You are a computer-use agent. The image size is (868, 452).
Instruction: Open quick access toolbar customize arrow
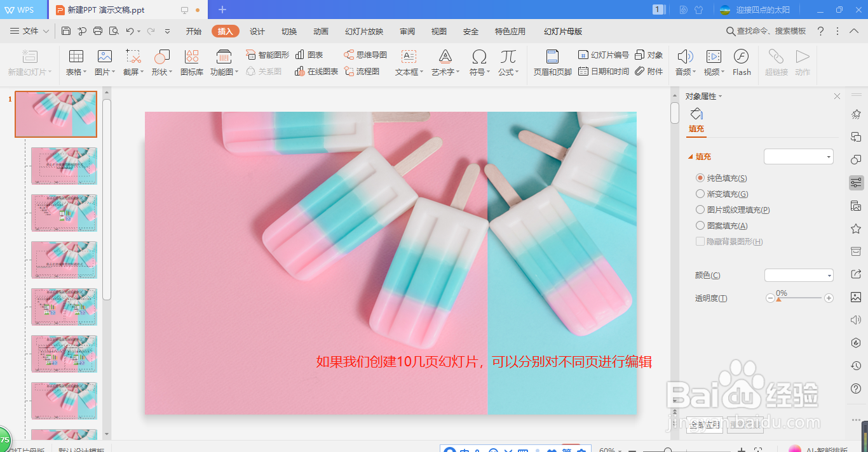coord(168,31)
